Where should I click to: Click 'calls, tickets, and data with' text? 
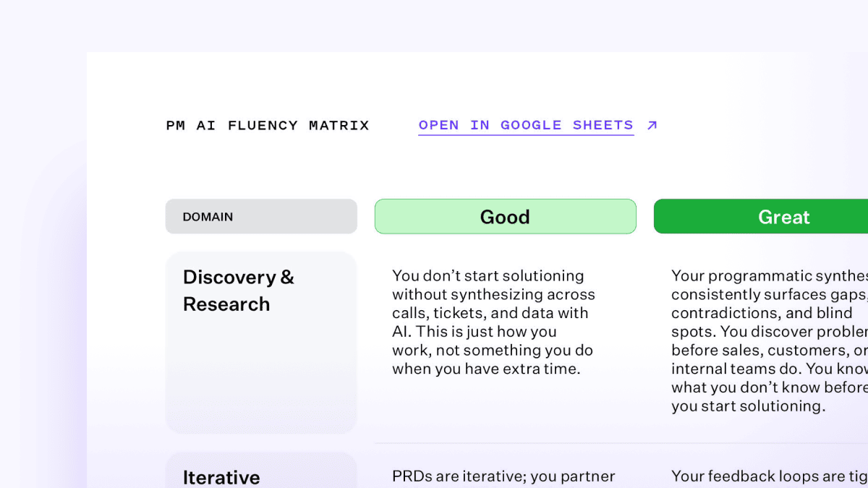click(x=490, y=313)
